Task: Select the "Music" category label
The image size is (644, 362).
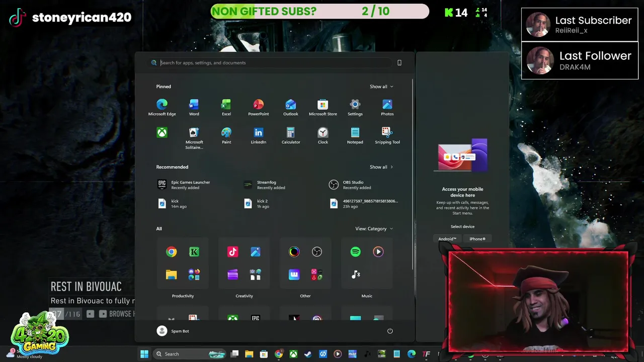Action: click(x=367, y=296)
